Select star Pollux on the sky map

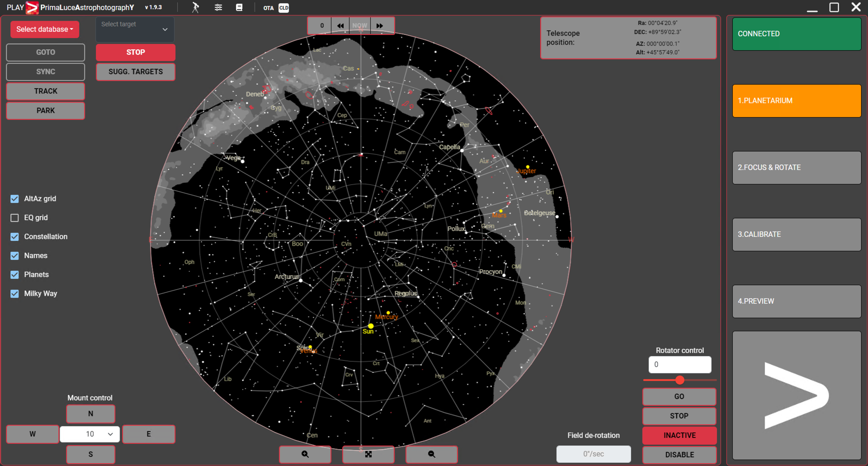click(467, 232)
